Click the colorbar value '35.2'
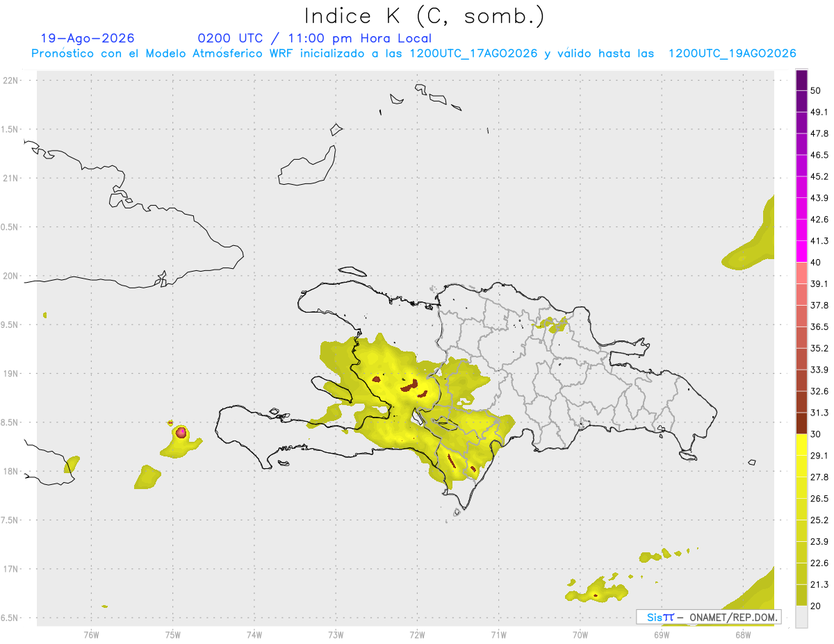The image size is (834, 644). tap(819, 348)
